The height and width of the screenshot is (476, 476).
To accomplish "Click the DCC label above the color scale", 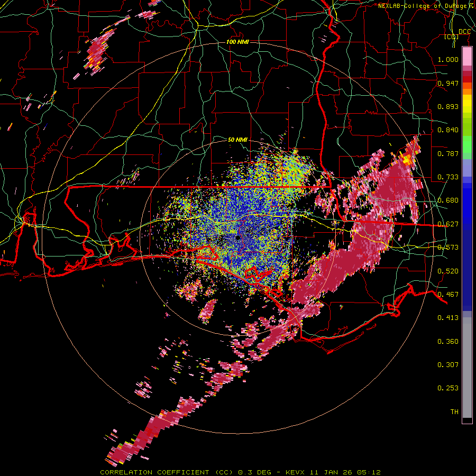I will pyautogui.click(x=464, y=32).
